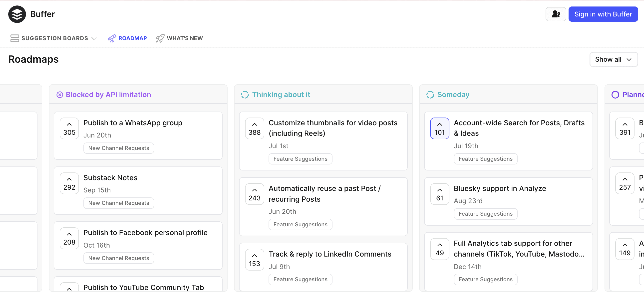This screenshot has width=644, height=292.
Task: Click Sign in with Buffer button
Action: [603, 14]
